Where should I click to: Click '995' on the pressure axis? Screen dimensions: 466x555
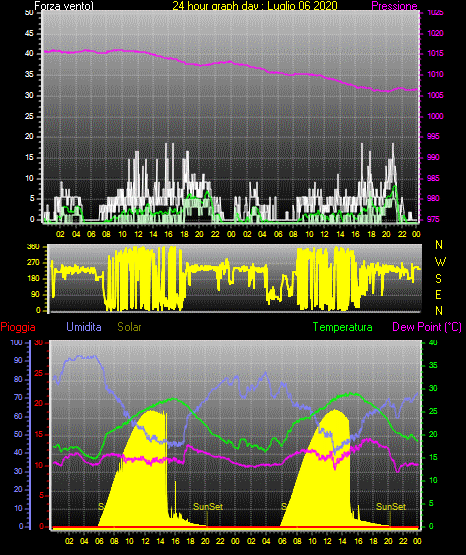pyautogui.click(x=433, y=136)
